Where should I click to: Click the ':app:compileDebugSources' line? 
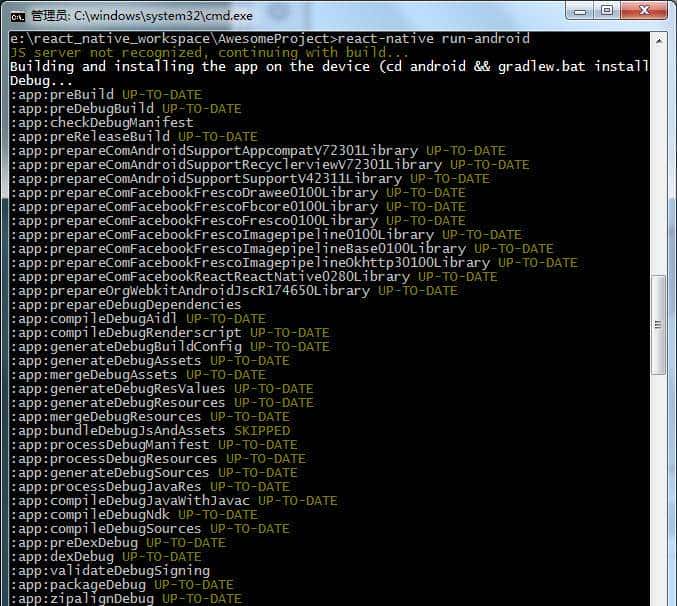[150, 529]
